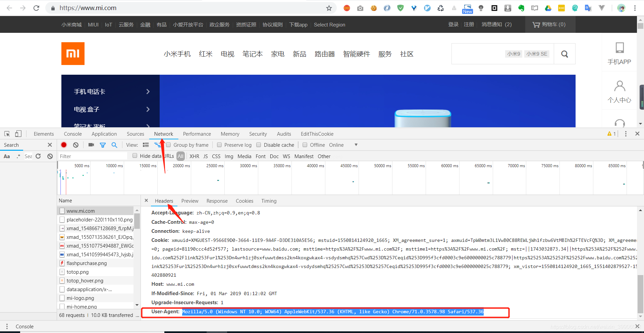Image resolution: width=644 pixels, height=333 pixels.
Task: Switch to large request rows view
Action: point(146,145)
